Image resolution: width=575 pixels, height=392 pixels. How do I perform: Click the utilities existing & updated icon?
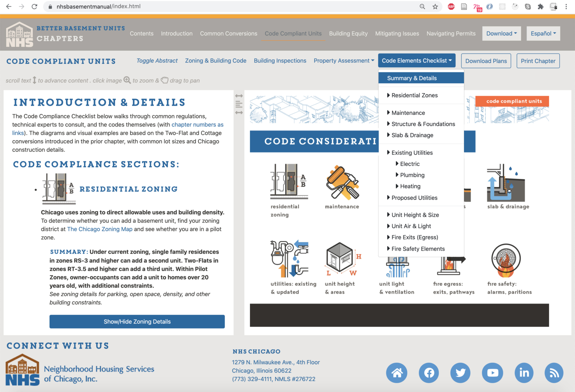tap(289, 259)
